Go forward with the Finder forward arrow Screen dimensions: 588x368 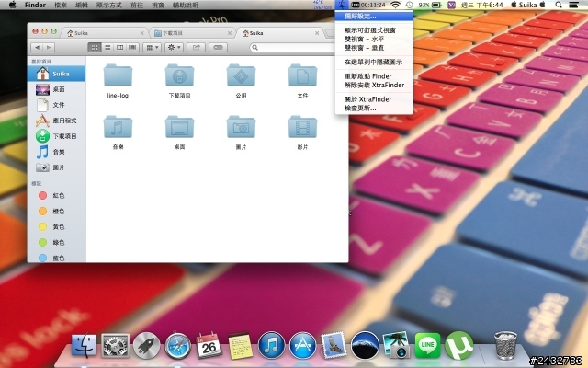(x=49, y=47)
